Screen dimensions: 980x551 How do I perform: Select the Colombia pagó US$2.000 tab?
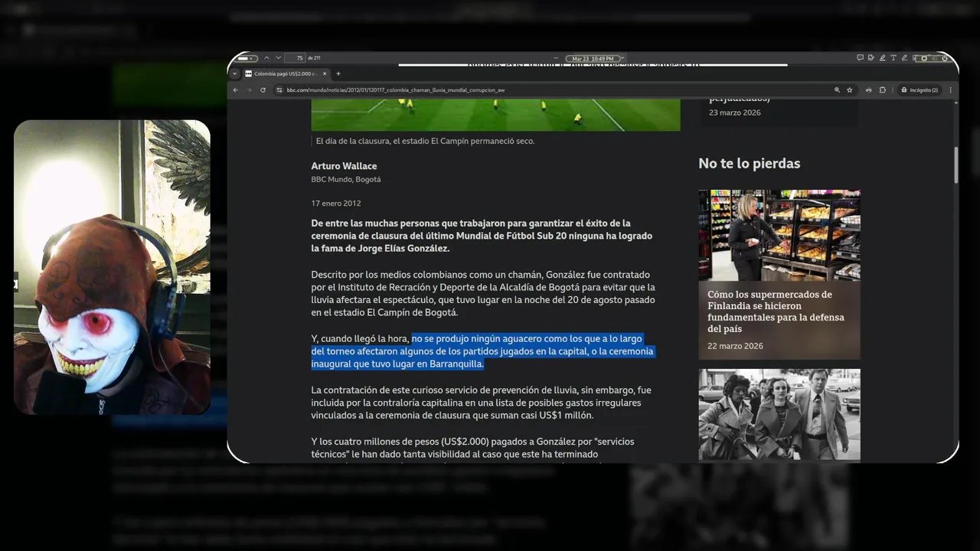[x=286, y=73]
